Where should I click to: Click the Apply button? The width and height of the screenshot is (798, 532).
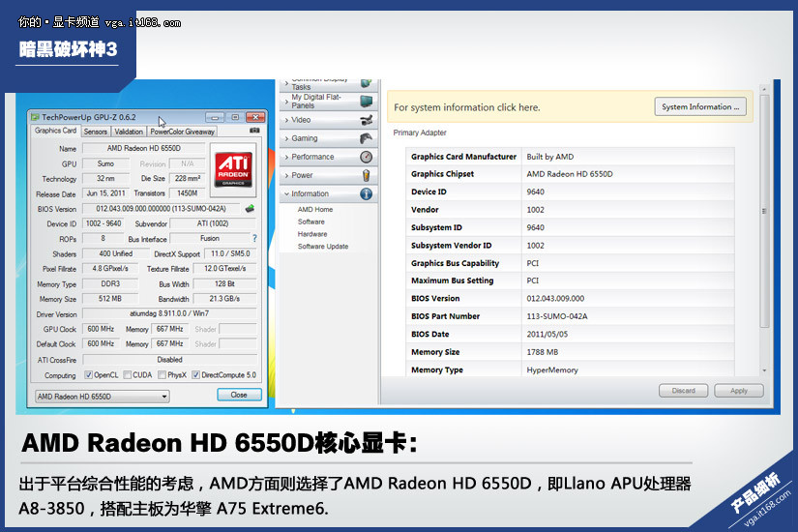(x=738, y=391)
